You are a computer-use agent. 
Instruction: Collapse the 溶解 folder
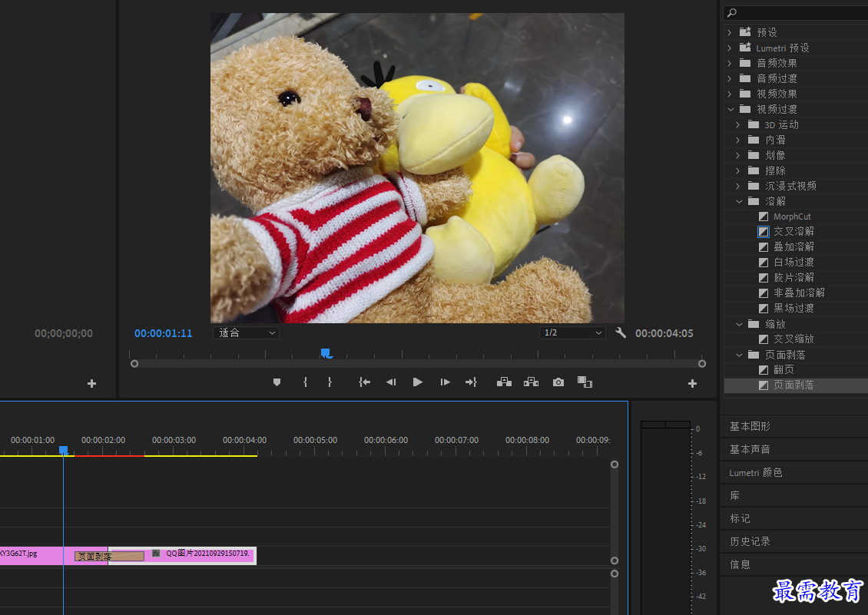tap(739, 201)
